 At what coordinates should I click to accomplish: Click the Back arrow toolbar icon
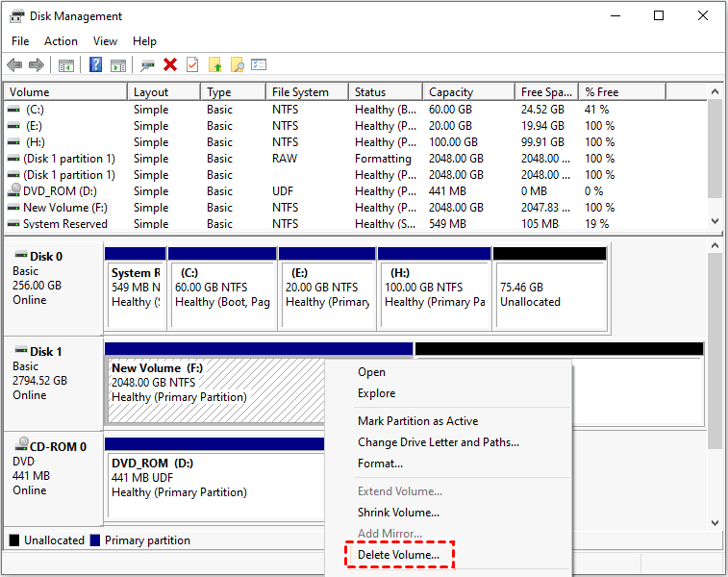click(14, 64)
